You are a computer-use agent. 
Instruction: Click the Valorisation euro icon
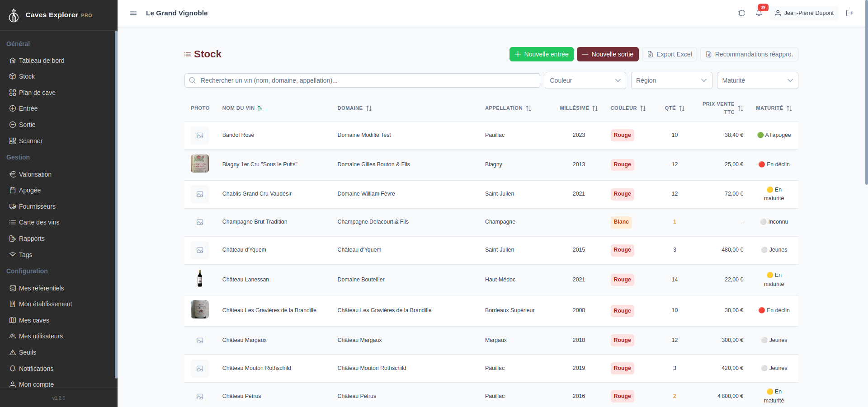coord(13,174)
